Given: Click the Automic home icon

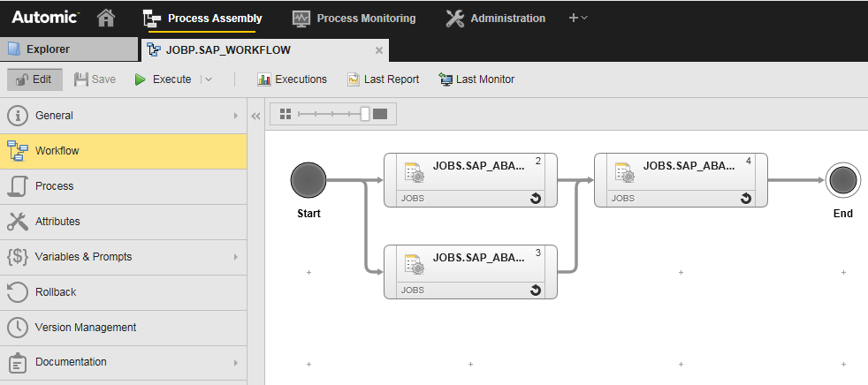Looking at the screenshot, I should click(x=106, y=18).
